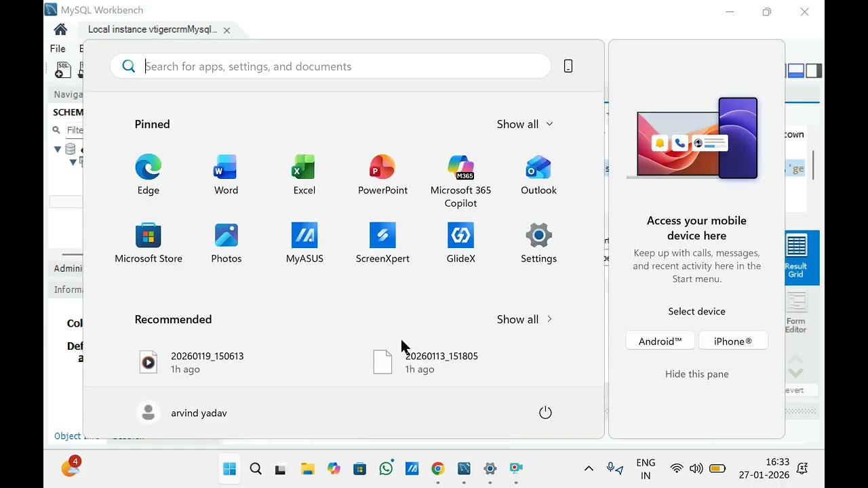Open screen recorder taskbar icon
Screen dimensions: 868x488
516,468
